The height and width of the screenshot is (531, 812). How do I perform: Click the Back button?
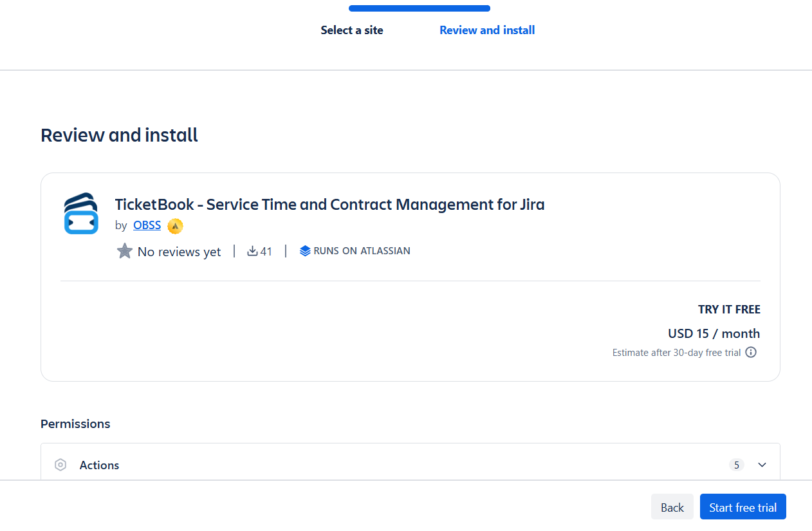tap(672, 507)
